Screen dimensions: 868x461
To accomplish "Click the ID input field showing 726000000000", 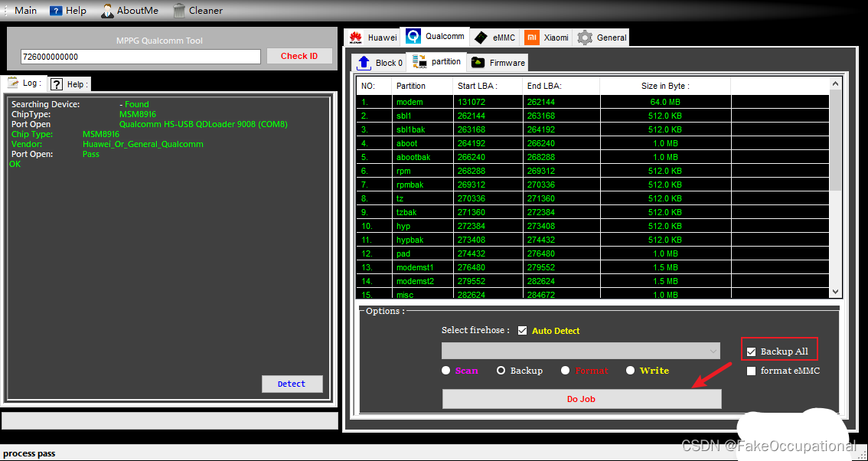I will coord(141,57).
